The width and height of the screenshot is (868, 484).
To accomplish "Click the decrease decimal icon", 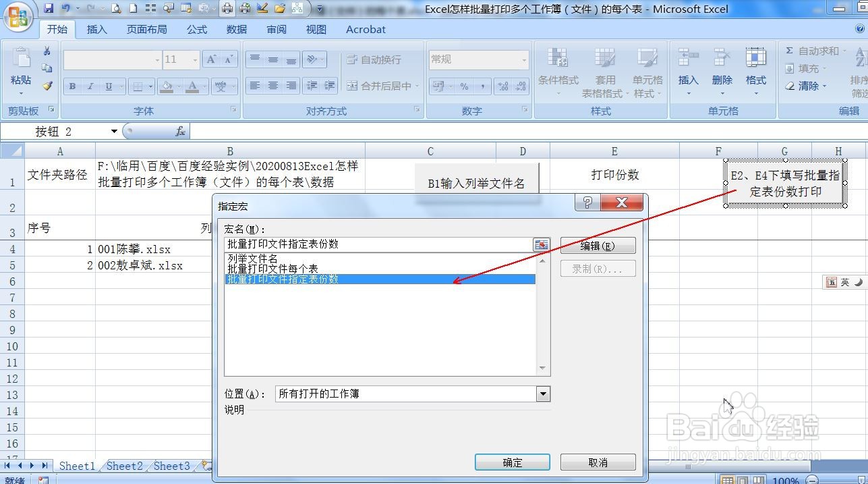I will point(521,86).
